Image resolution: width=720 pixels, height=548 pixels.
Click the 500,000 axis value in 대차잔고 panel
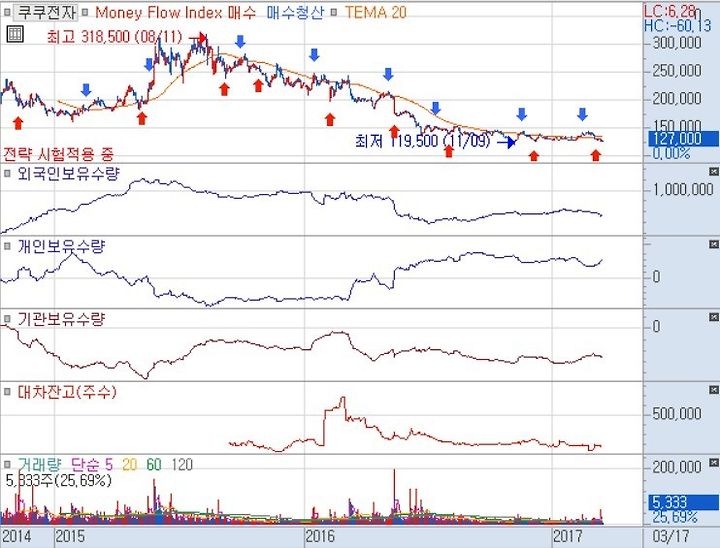(x=677, y=414)
